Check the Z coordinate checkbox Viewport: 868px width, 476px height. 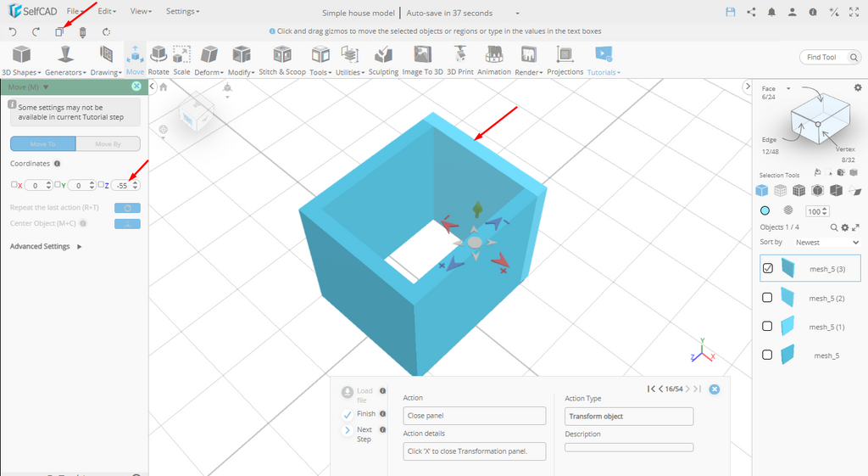tap(102, 184)
